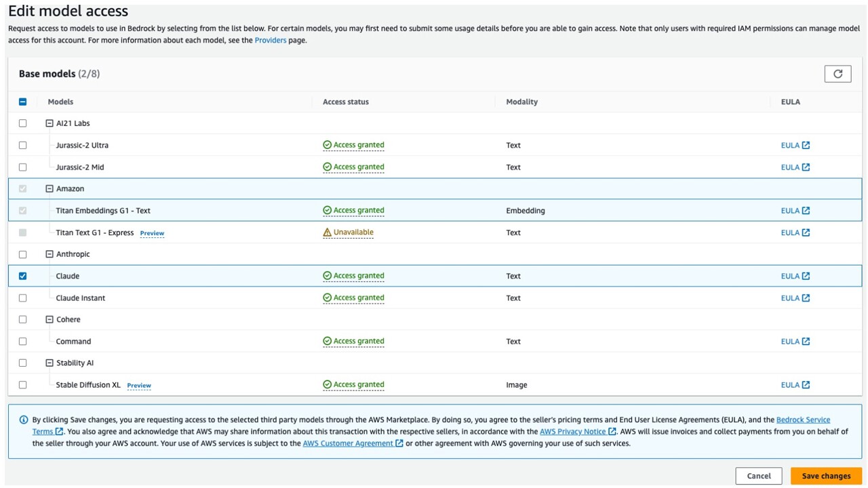Screen dimensions: 868x488
Task: Toggle the select-all checkbox in the header
Action: (x=23, y=102)
